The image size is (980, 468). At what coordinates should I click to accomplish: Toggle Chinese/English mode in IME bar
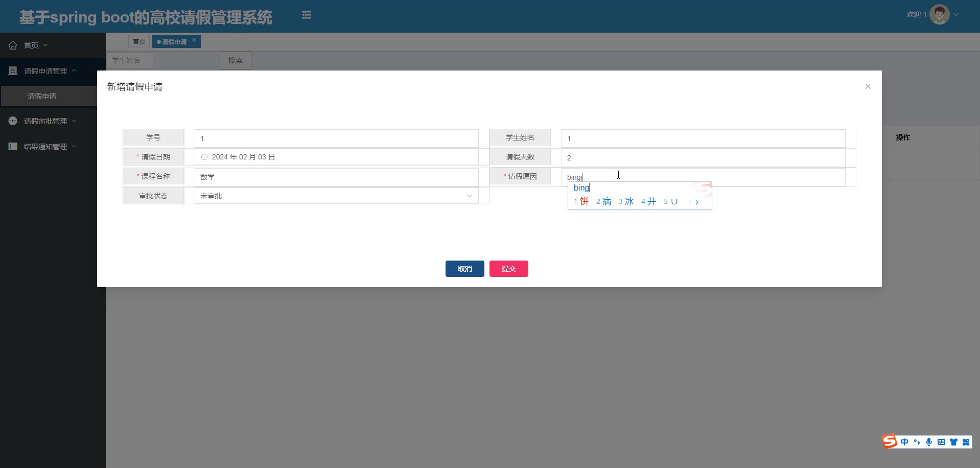pos(904,442)
